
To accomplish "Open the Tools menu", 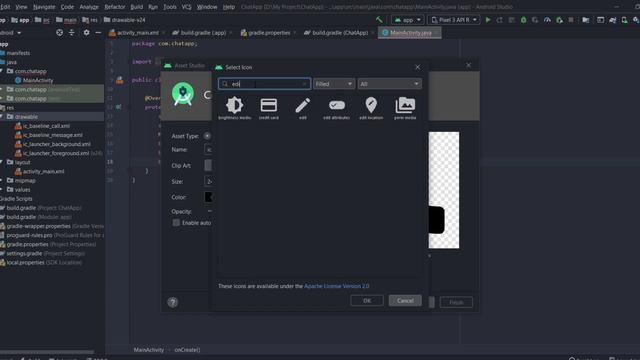I will coord(170,7).
